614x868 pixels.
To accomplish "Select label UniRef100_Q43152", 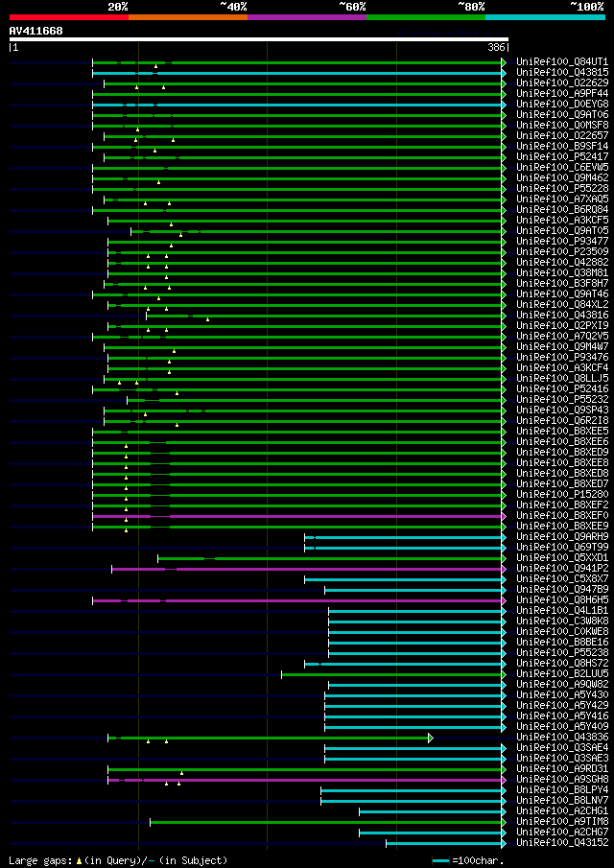I will click(x=562, y=843).
